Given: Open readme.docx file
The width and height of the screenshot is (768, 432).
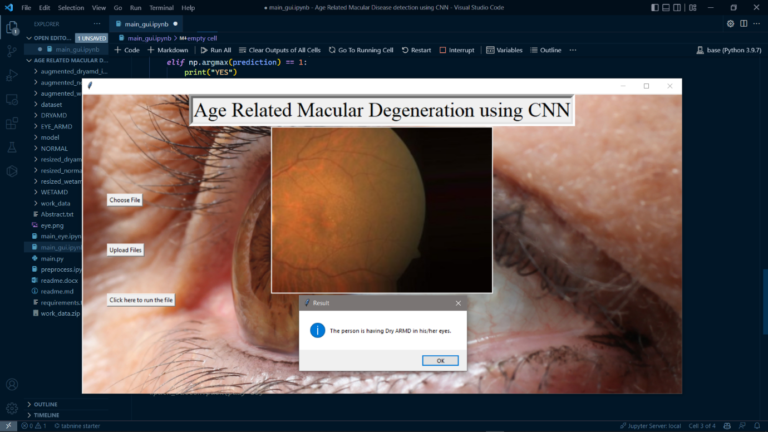Looking at the screenshot, I should click(x=59, y=280).
